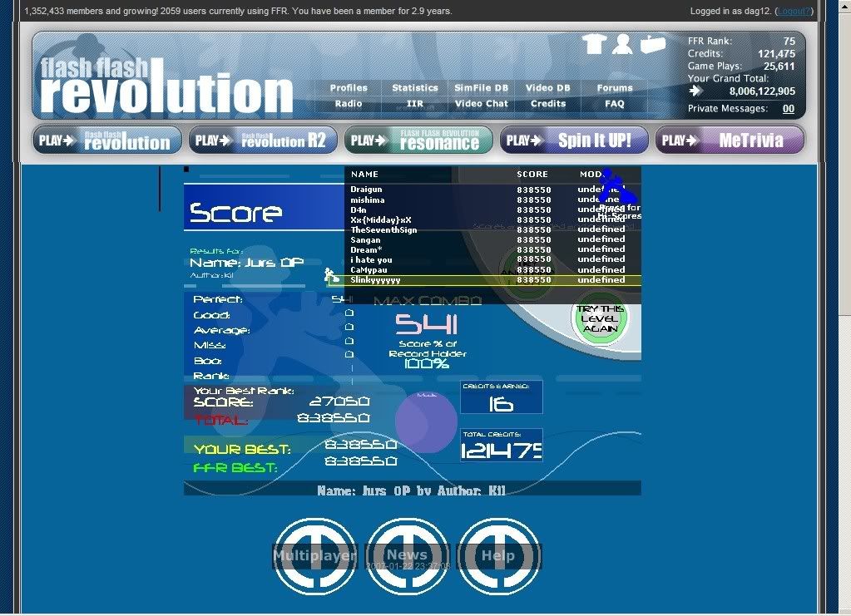Open the SimFile DB section

[x=481, y=88]
